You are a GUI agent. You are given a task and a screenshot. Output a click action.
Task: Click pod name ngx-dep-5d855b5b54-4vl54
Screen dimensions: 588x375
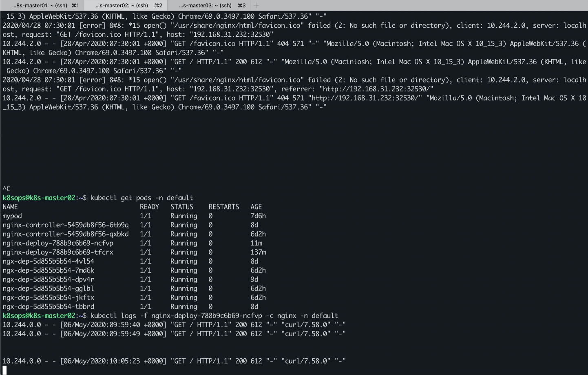(x=49, y=261)
